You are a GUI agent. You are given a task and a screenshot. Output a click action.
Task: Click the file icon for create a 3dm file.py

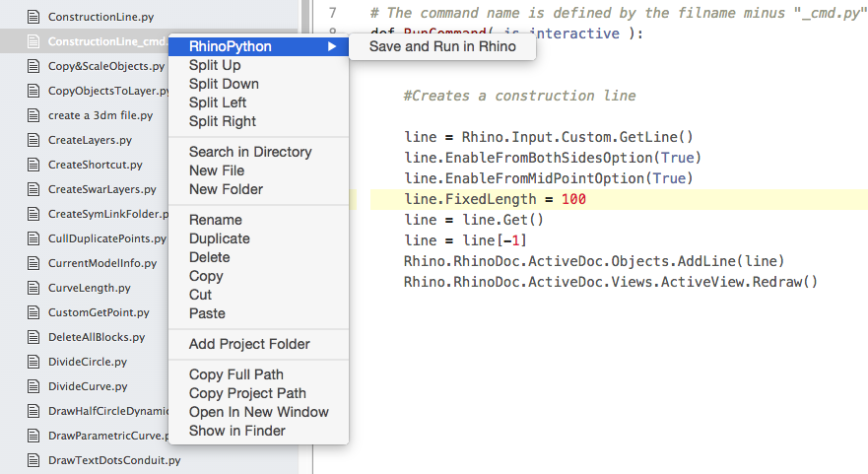point(33,115)
